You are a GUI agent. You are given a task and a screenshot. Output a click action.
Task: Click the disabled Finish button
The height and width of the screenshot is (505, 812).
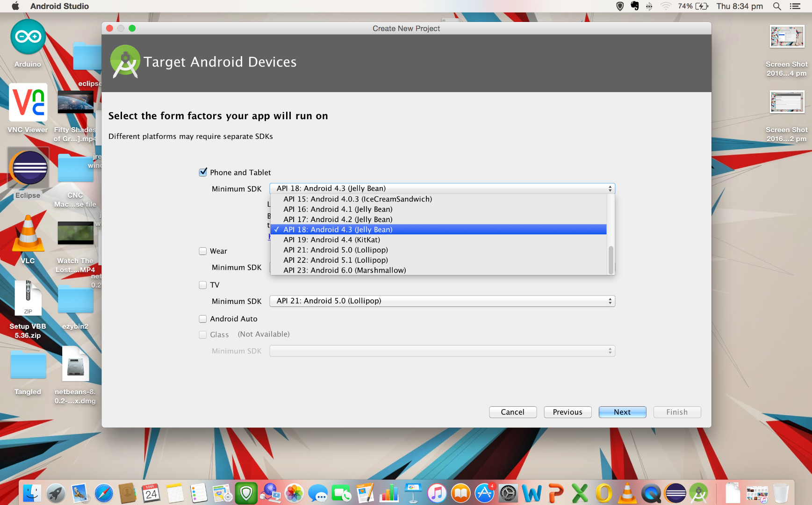pyautogui.click(x=677, y=412)
